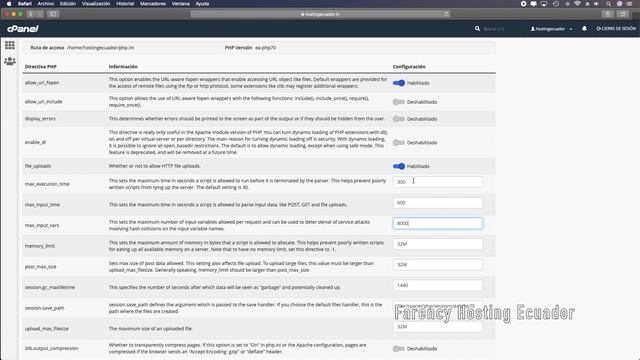Click the 'allow_url_fopen' directive name
The height and width of the screenshot is (360, 640).
[42, 83]
